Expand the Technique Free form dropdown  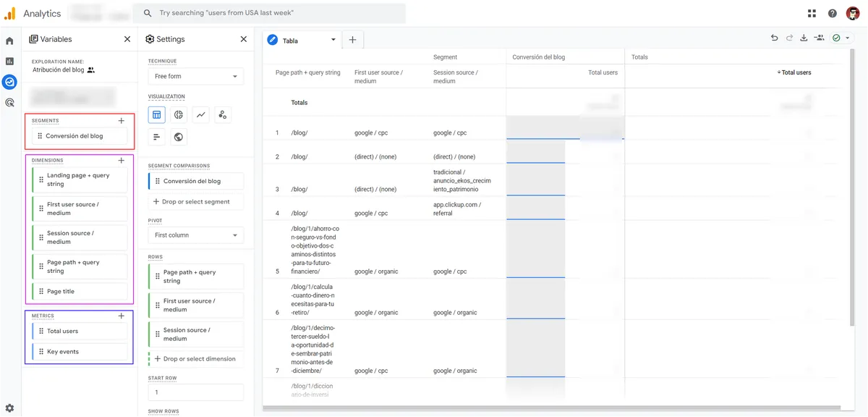195,76
